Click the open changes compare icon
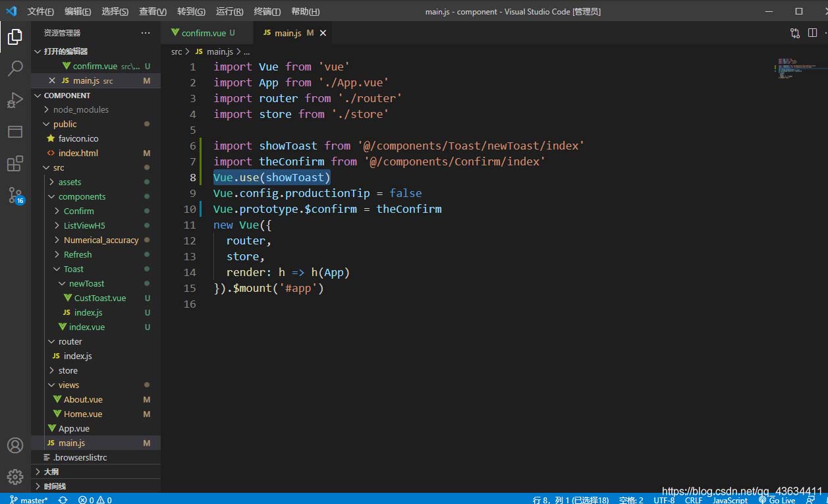Screen dimensions: 828x504 [x=795, y=33]
